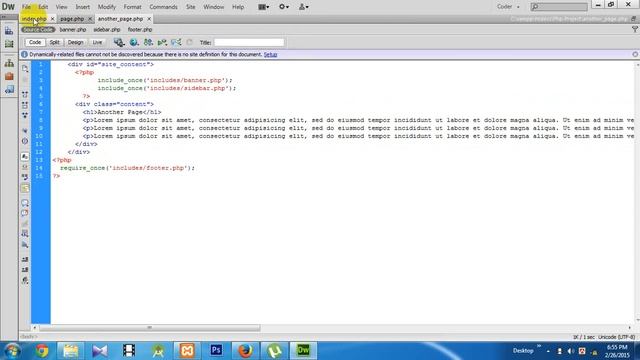The height and width of the screenshot is (360, 640).
Task: Click the Format Source Code icon
Action: [x=25, y=280]
